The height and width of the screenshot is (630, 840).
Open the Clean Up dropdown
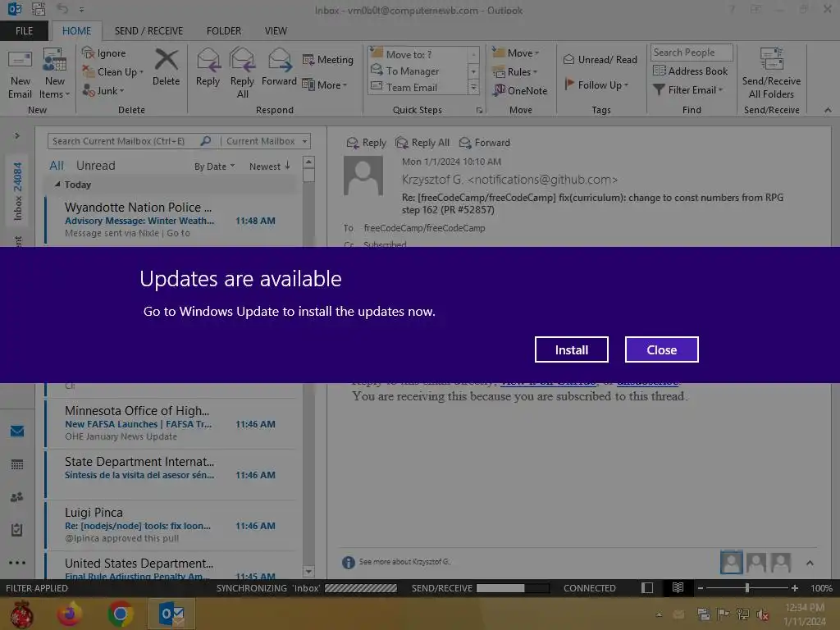click(113, 72)
